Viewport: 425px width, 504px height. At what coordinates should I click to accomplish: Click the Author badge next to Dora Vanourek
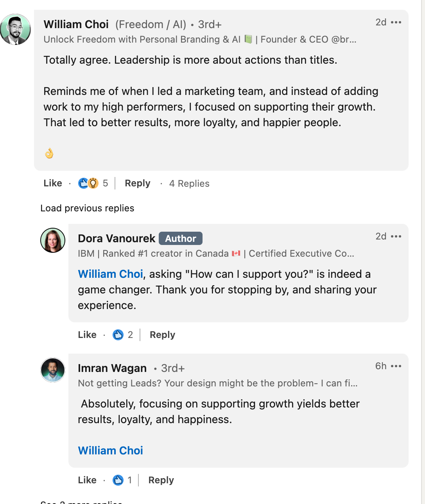coord(180,238)
